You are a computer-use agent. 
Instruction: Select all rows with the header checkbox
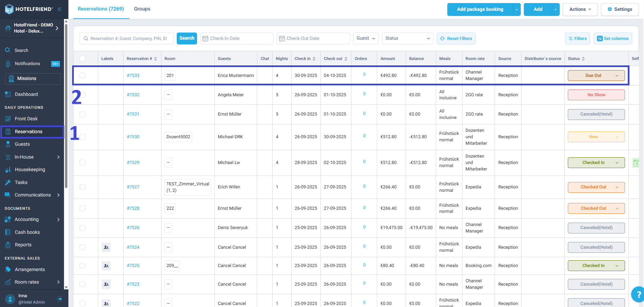pyautogui.click(x=82, y=58)
